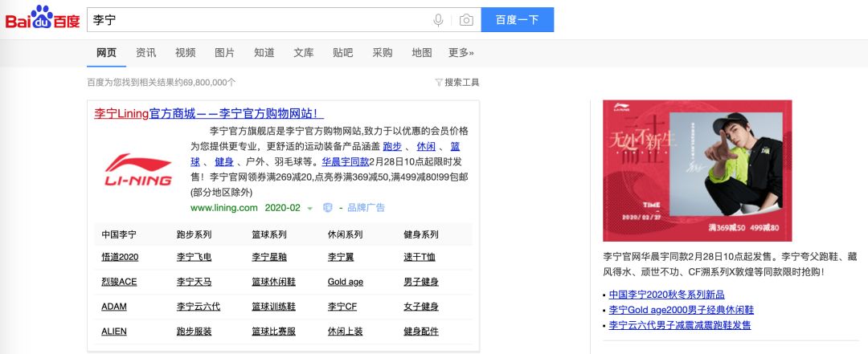This screenshot has height=354, width=868.
Task: Select the 休闲系列 column header
Action: 345,234
